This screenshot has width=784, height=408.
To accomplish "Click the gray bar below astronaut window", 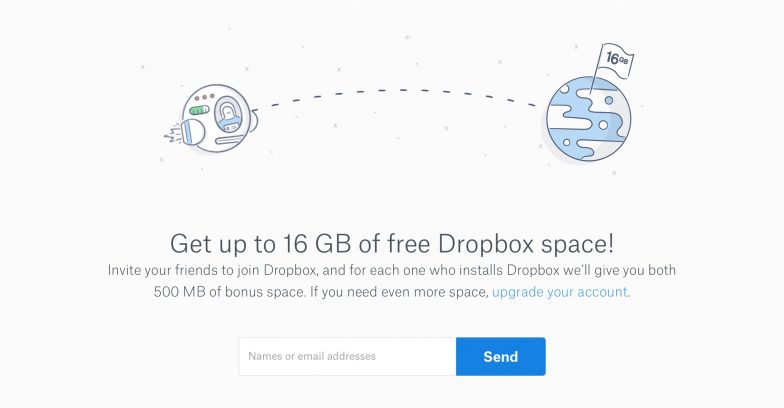I will [230, 142].
